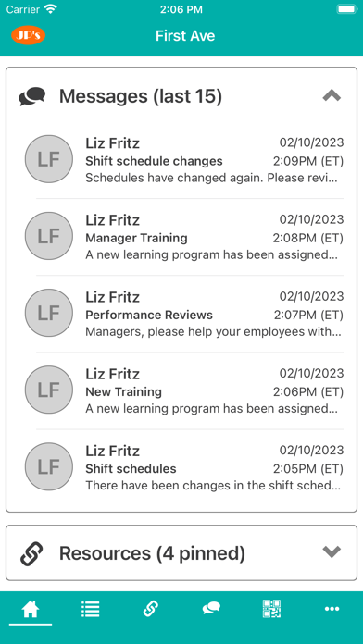Open the QR code scanner tab

click(271, 608)
